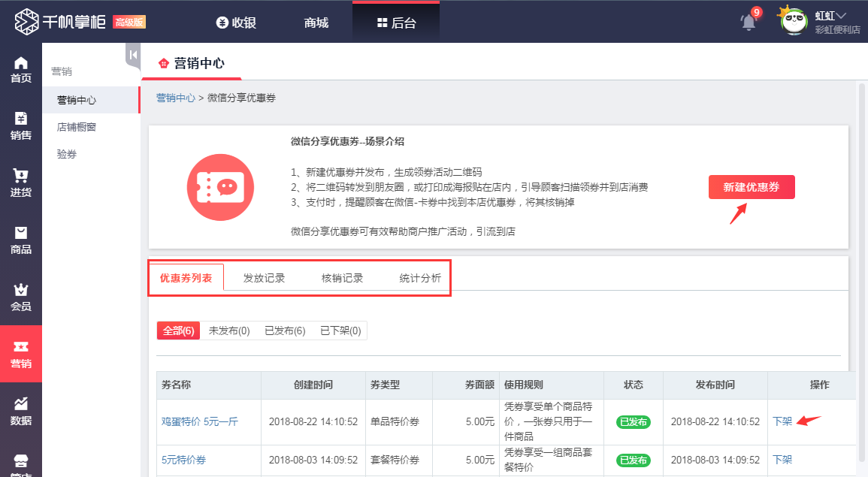Open the 首页 home section in sidebar
The height and width of the screenshot is (477, 868).
click(20, 69)
